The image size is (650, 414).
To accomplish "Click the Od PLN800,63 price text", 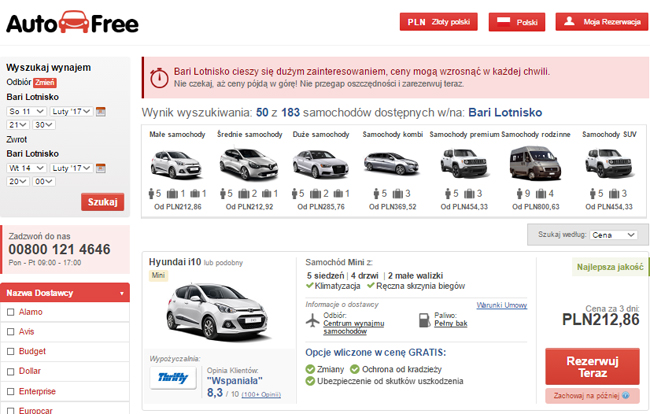I will pyautogui.click(x=536, y=206).
